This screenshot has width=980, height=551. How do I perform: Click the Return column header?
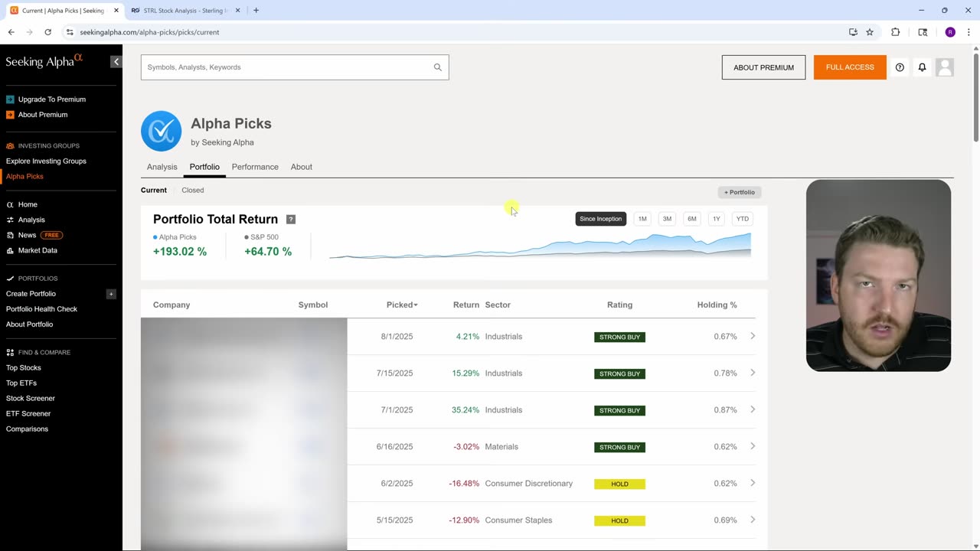pos(465,305)
